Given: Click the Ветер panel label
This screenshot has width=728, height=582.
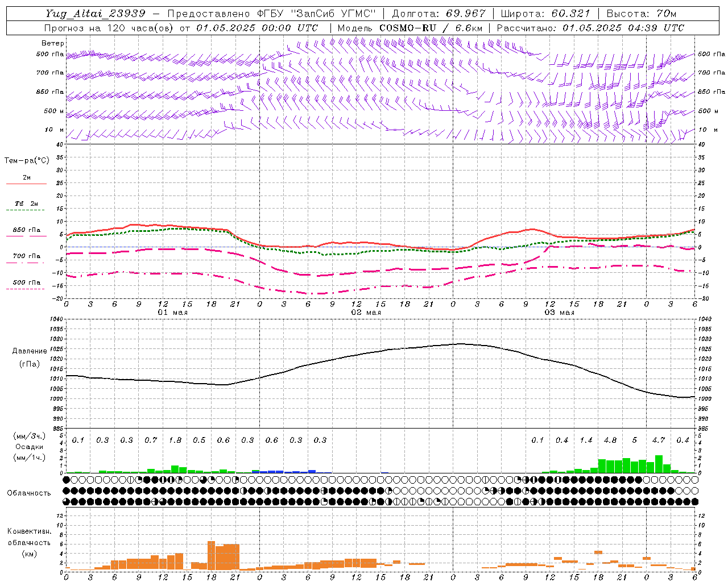Looking at the screenshot, I should [x=53, y=43].
